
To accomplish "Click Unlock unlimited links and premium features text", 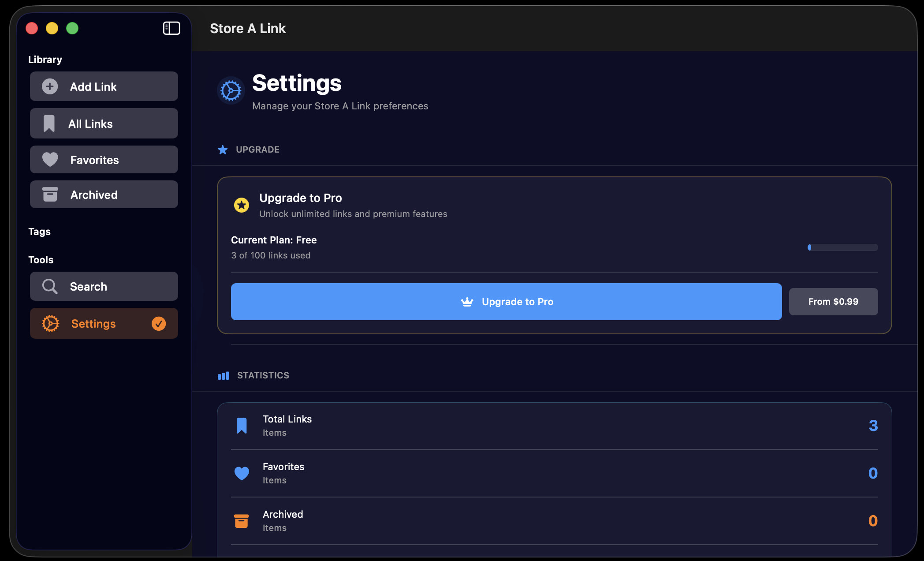I will [x=353, y=214].
